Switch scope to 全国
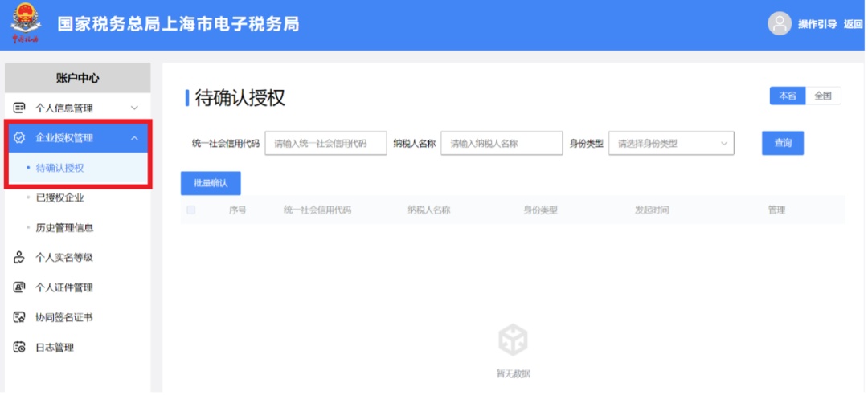The width and height of the screenshot is (868, 395). click(x=823, y=96)
